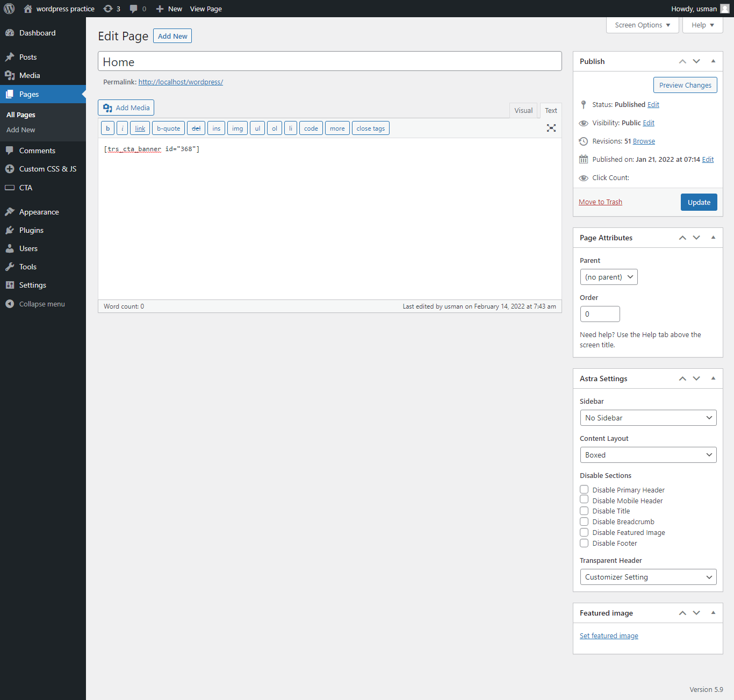The height and width of the screenshot is (700, 734).
Task: Click Add Media button
Action: (x=126, y=108)
